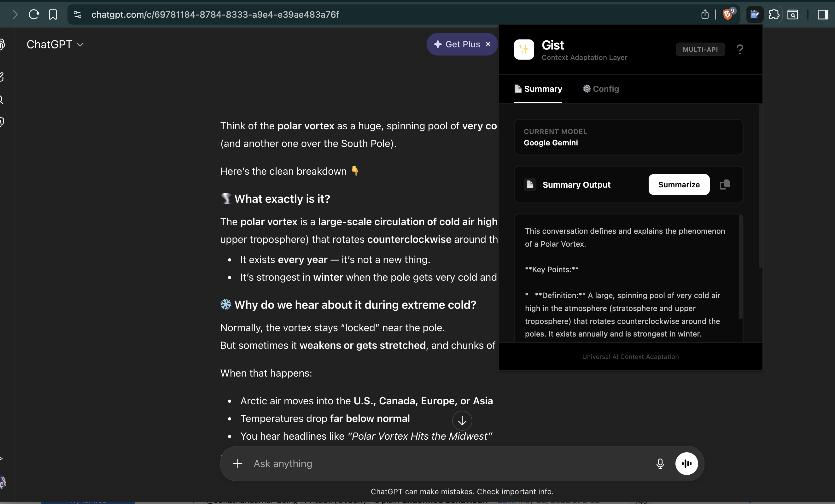The image size is (835, 504).
Task: Click the Gist extension icon in toolbar
Action: (x=754, y=15)
